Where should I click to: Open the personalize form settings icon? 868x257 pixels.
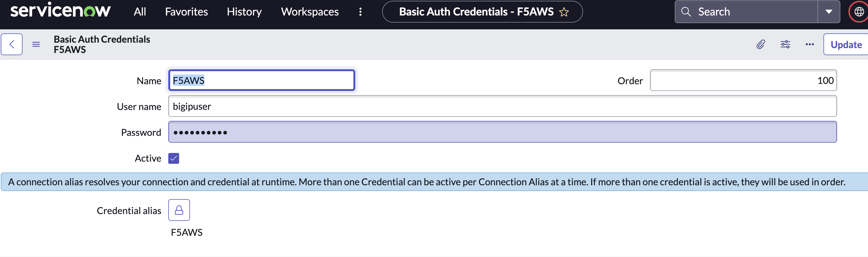point(785,44)
